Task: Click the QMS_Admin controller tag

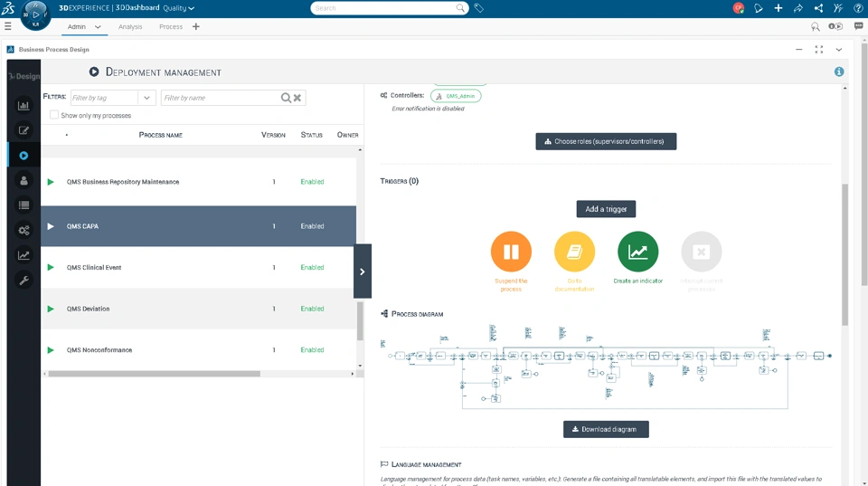Action: point(456,96)
